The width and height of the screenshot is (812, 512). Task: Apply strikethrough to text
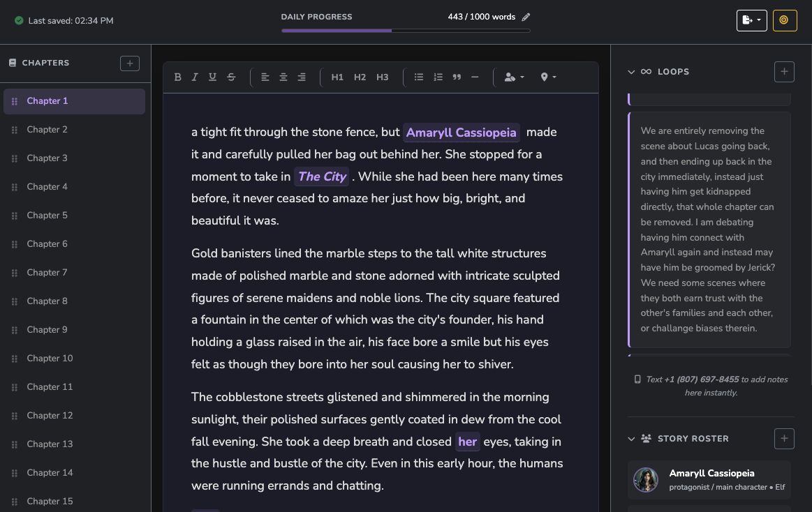[x=231, y=77]
